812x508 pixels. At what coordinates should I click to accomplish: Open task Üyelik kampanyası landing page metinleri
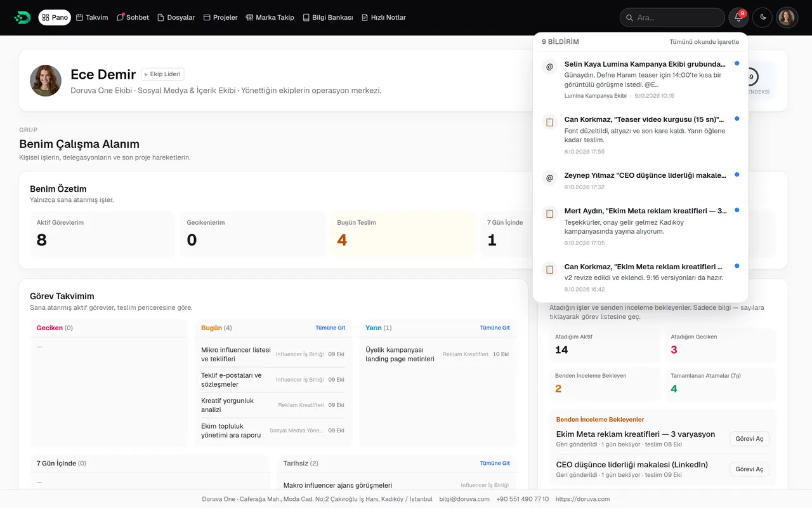(x=438, y=354)
